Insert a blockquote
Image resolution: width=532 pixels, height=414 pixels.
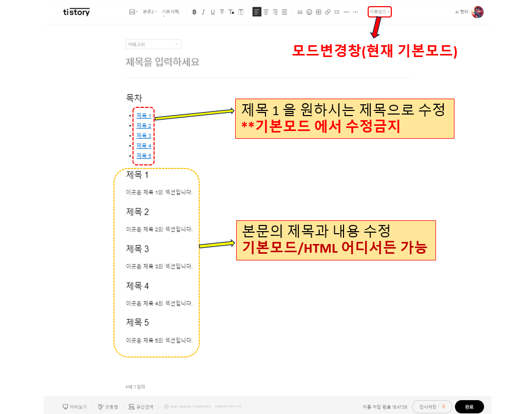click(x=299, y=11)
